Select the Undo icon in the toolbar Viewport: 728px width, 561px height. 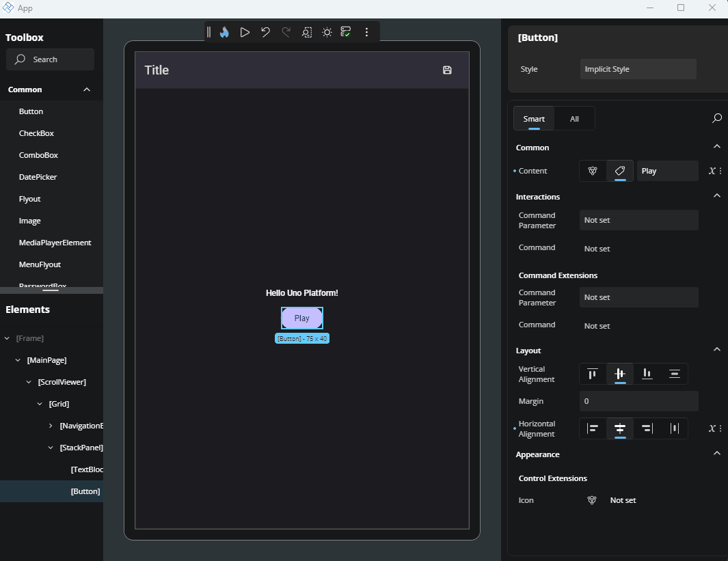(x=265, y=31)
